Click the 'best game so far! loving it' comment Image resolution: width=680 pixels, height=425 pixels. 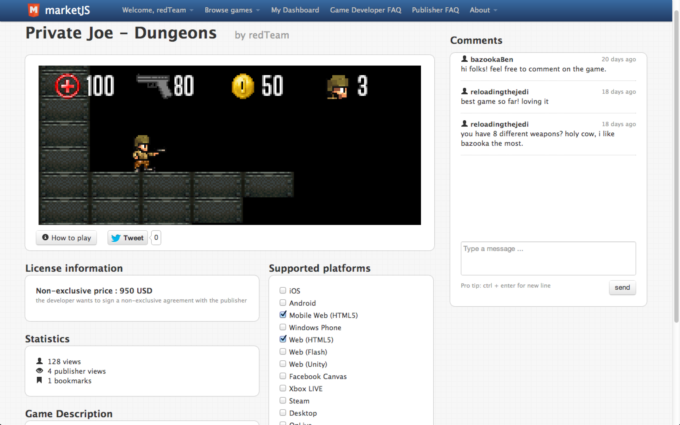504,101
